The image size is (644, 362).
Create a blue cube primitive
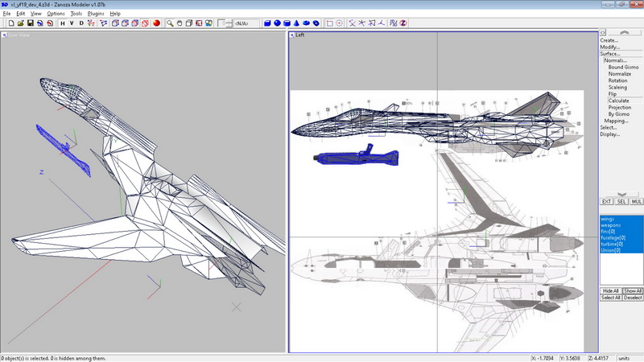point(266,23)
